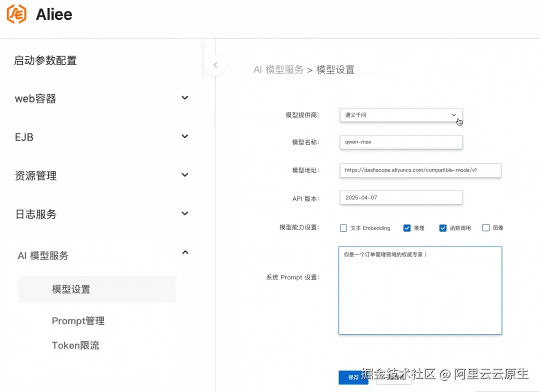The height and width of the screenshot is (392, 540).
Task: Enable the 图像 capability checkbox
Action: click(x=485, y=227)
